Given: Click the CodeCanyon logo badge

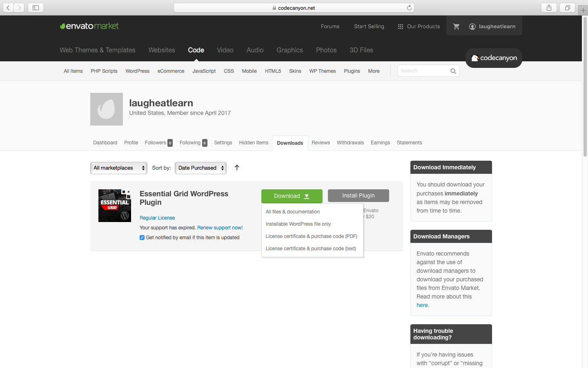Looking at the screenshot, I should [x=494, y=58].
